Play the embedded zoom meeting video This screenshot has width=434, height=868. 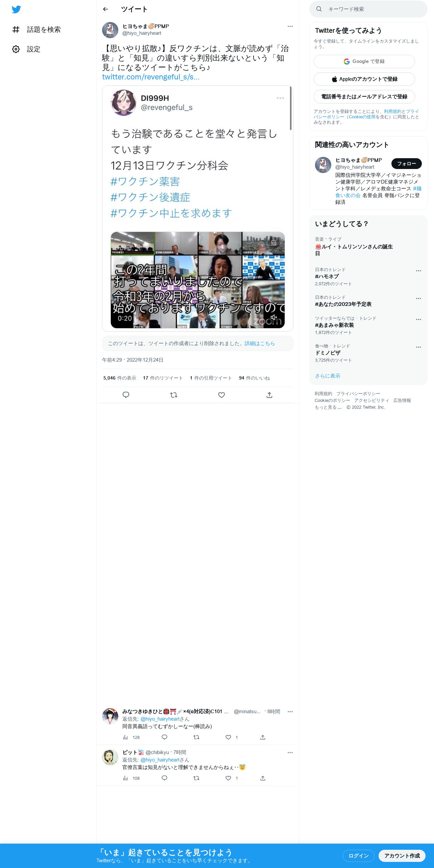pos(198,280)
